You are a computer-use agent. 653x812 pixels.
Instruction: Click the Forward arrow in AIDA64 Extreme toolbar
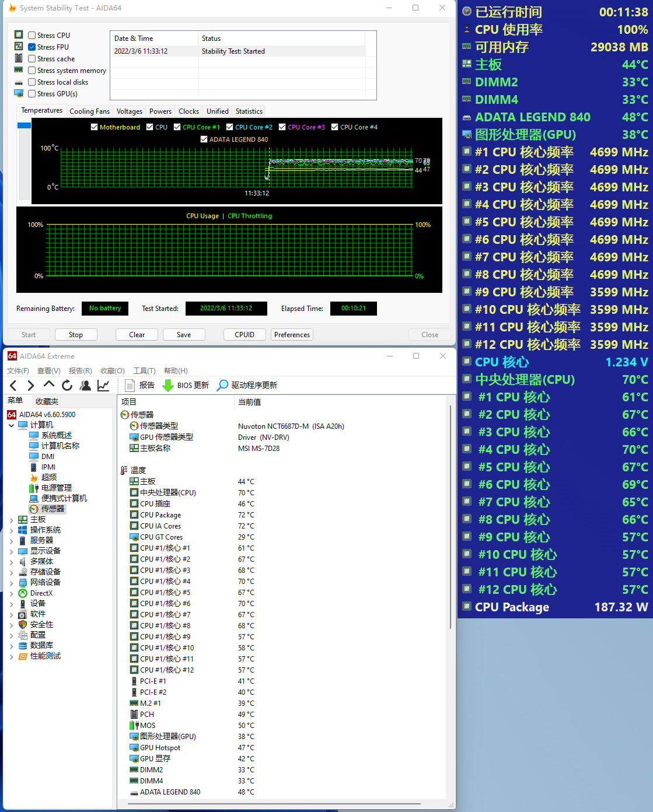point(31,386)
